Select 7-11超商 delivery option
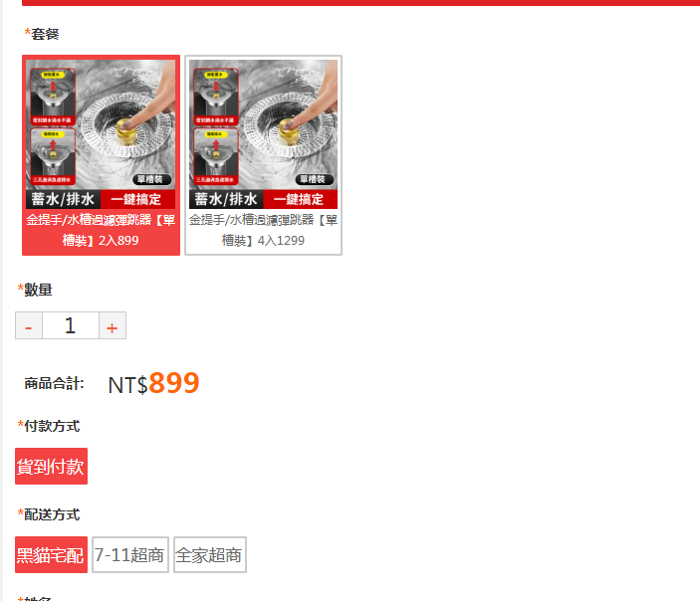This screenshot has height=601, width=700. pos(130,554)
